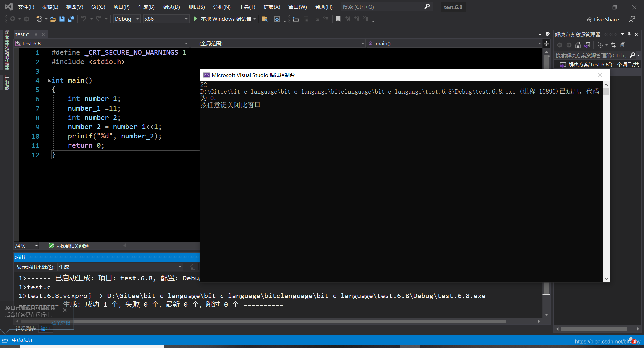Open the Toolbox side tab
644x348 pixels.
tap(7, 83)
